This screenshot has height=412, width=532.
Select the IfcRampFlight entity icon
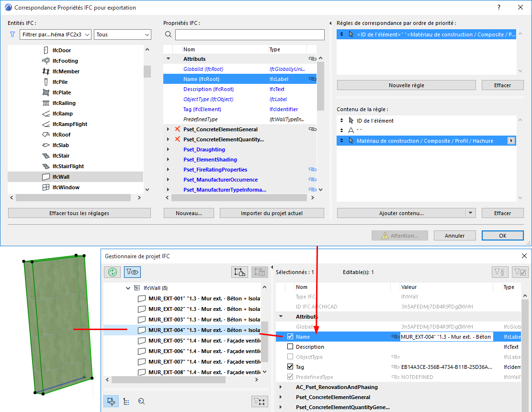pyautogui.click(x=46, y=124)
